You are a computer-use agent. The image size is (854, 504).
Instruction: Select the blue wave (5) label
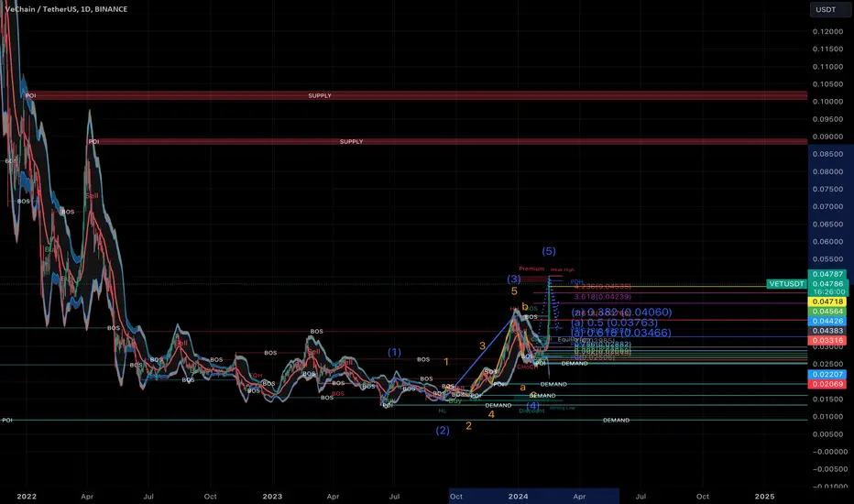pos(549,251)
